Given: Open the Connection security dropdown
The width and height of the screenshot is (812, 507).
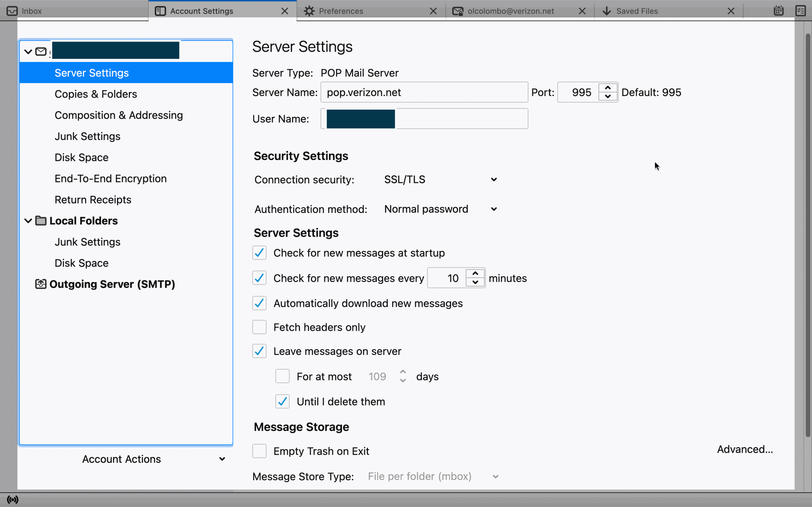Looking at the screenshot, I should (x=440, y=180).
